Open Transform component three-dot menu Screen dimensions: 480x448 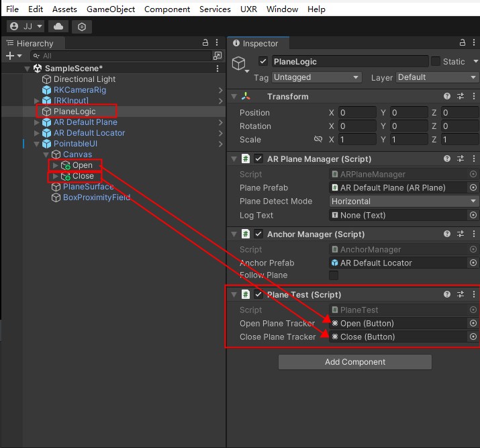click(x=474, y=96)
